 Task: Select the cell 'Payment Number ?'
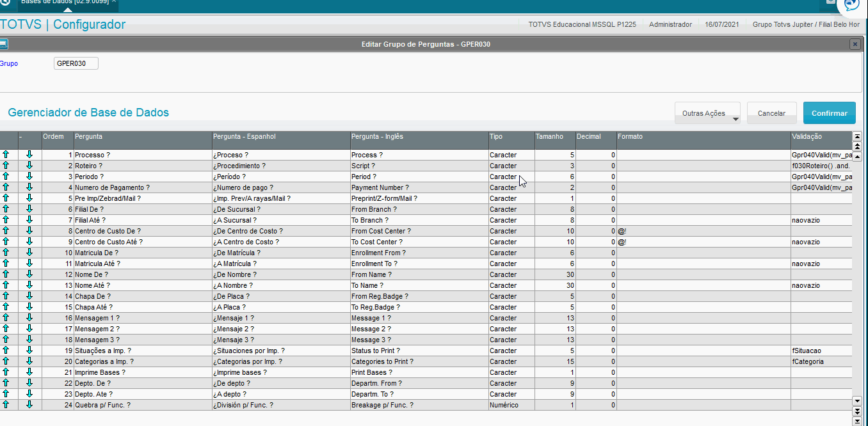[419, 187]
